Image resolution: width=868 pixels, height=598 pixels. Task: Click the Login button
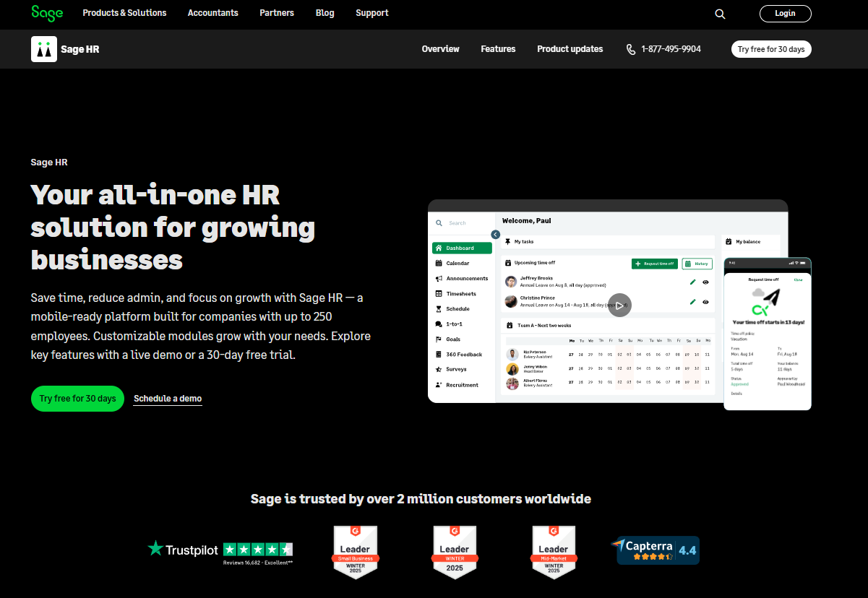tap(785, 14)
